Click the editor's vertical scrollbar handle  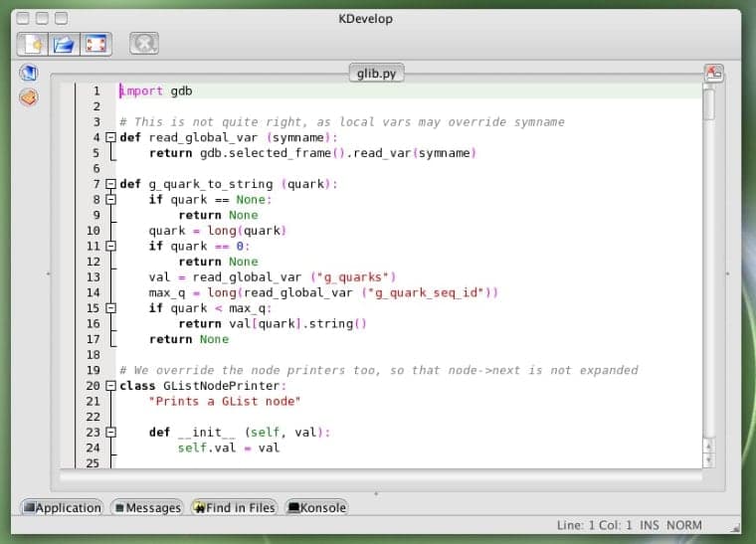tap(708, 101)
